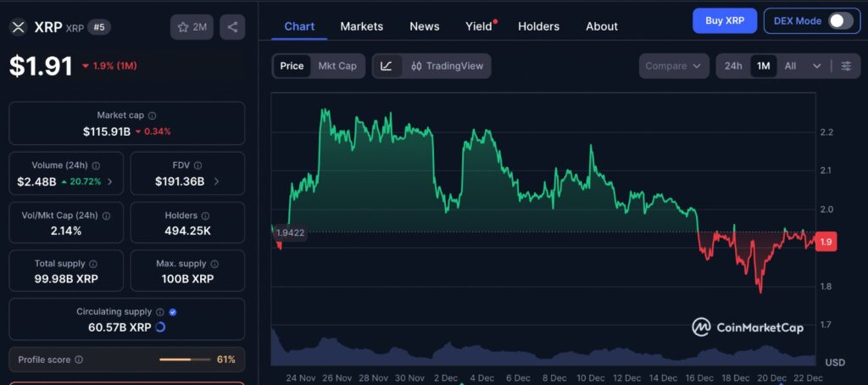Show Holders info icon
This screenshot has height=385, width=868.
(205, 215)
